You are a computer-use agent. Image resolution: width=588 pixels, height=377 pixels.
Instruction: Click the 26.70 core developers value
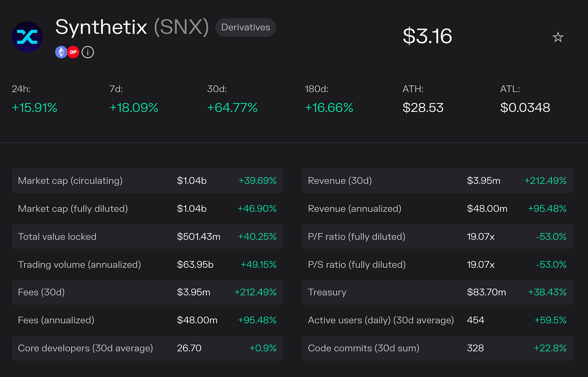click(189, 348)
